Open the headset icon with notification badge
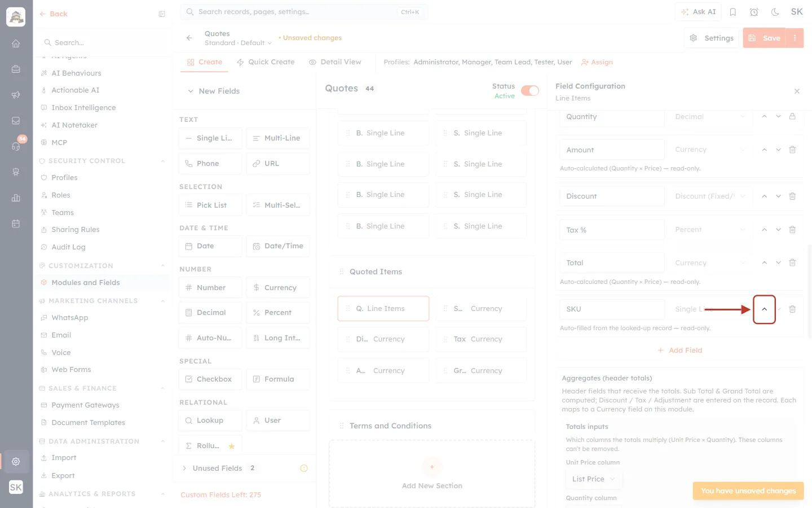 click(x=16, y=146)
